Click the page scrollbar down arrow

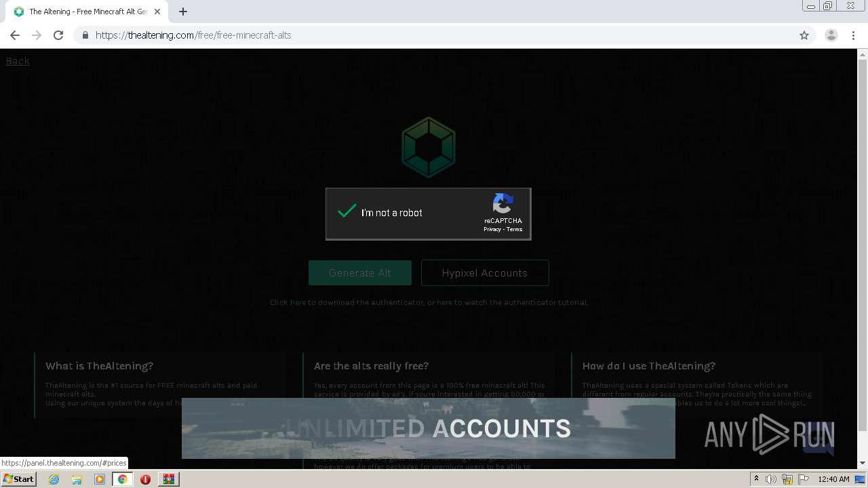click(863, 463)
